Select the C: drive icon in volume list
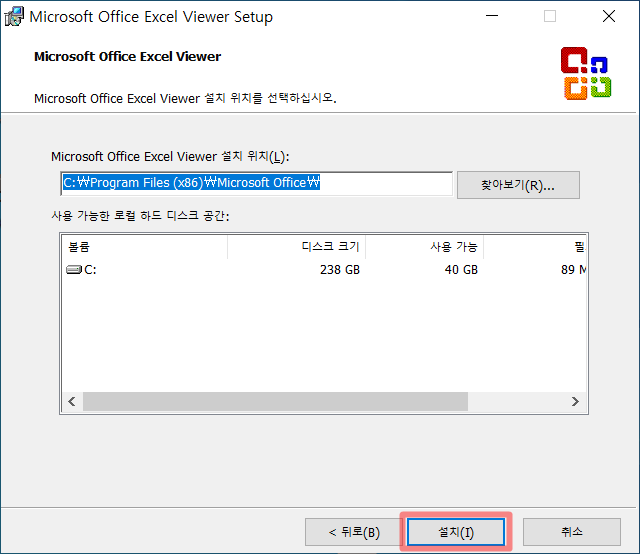Screen dimensions: 640x554 [74, 269]
